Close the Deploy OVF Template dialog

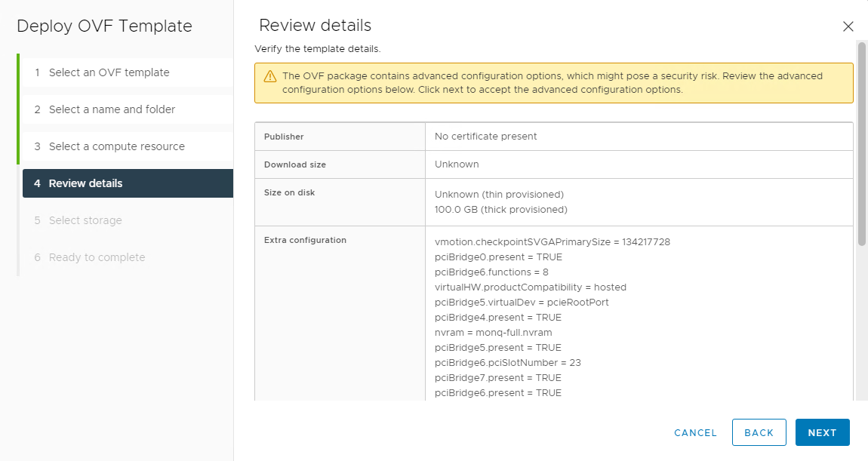(848, 26)
